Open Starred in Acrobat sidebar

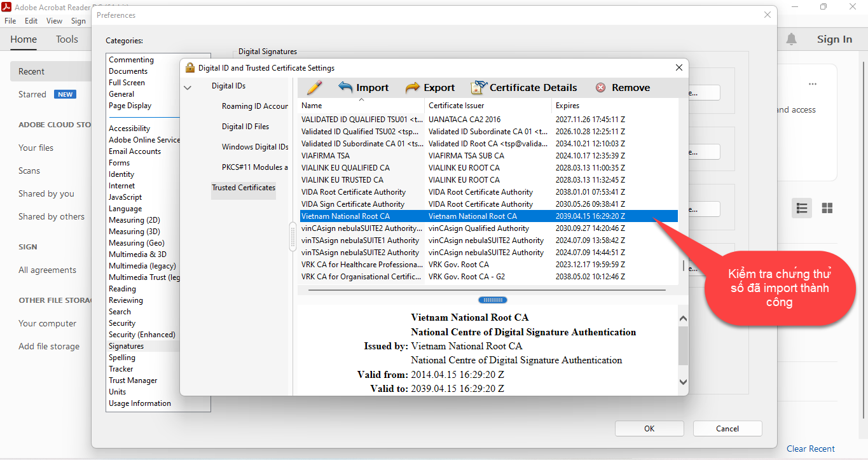32,94
